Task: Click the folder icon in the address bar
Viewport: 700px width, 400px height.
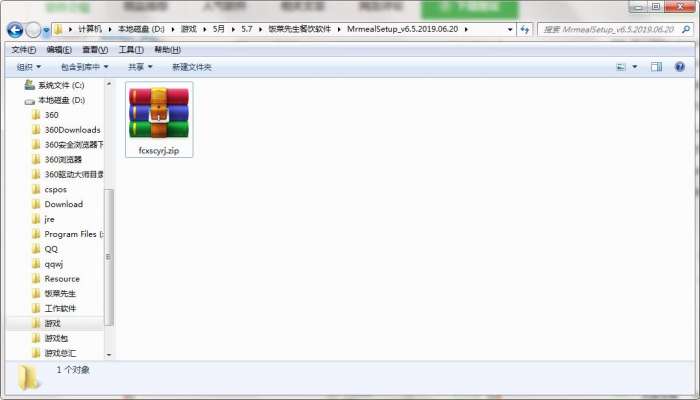Action: click(58, 29)
